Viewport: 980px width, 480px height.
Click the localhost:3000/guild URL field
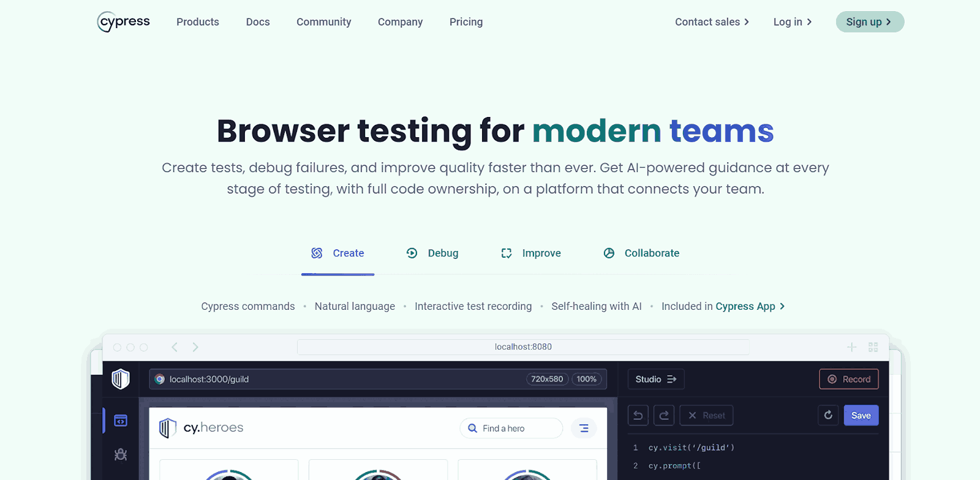coord(378,379)
